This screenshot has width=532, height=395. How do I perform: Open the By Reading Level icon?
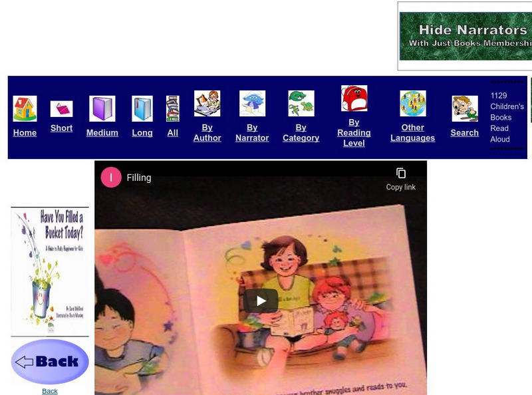pyautogui.click(x=353, y=102)
